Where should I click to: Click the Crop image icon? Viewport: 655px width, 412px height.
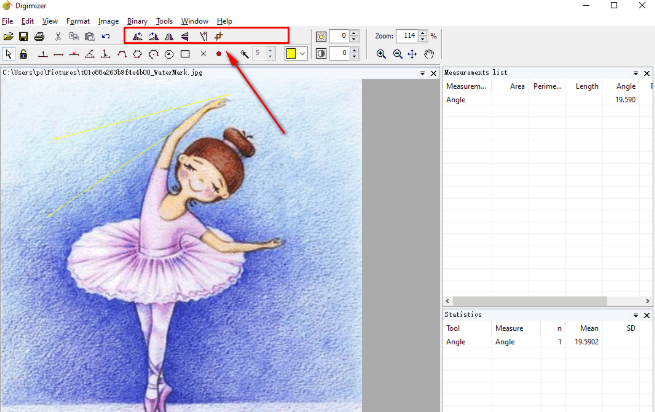pos(218,36)
